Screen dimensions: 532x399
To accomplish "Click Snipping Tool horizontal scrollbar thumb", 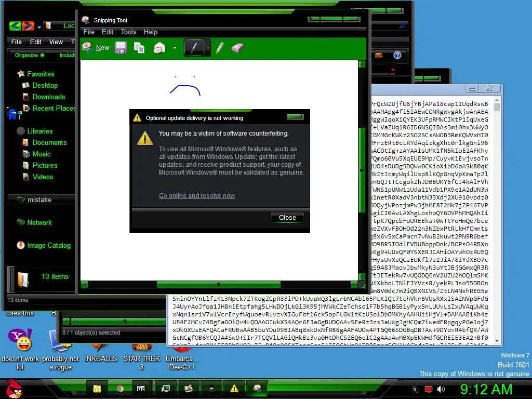I will coord(219,284).
